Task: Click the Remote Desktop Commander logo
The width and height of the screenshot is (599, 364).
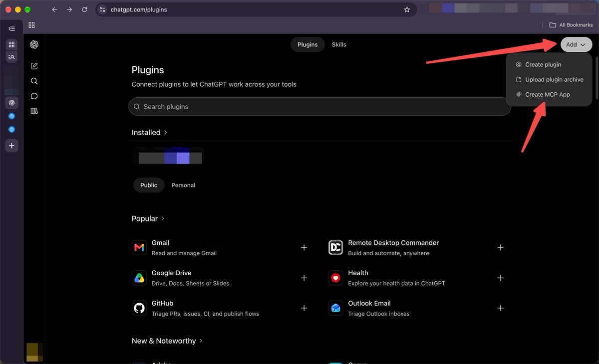Action: 335,247
